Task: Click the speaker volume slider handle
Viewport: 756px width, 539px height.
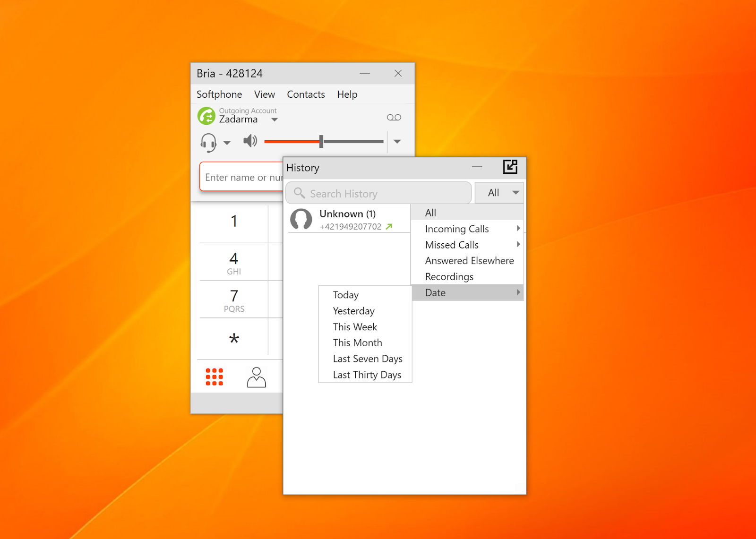Action: tap(321, 141)
